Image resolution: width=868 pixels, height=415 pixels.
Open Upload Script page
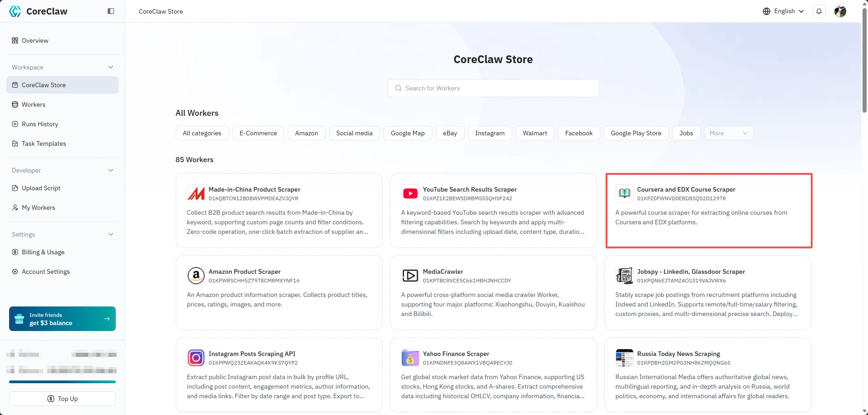click(x=62, y=188)
